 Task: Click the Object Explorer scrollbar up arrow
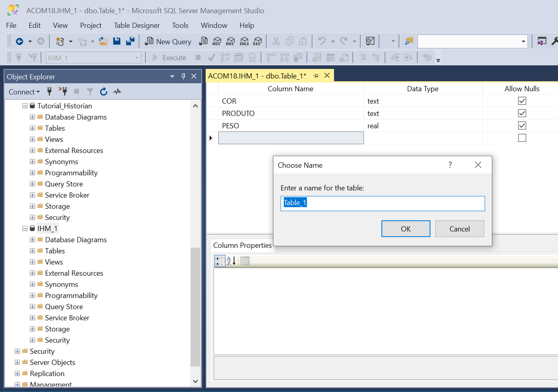(x=195, y=106)
